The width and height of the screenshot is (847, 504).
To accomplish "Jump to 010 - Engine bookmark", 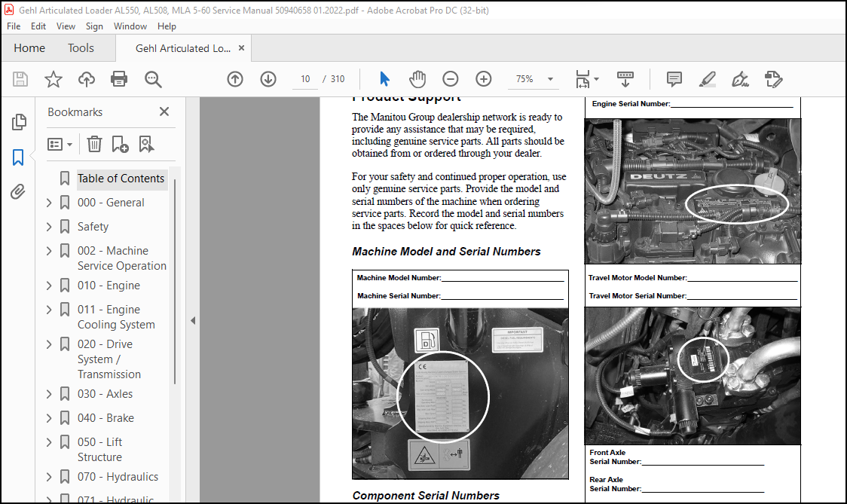I will click(x=109, y=286).
